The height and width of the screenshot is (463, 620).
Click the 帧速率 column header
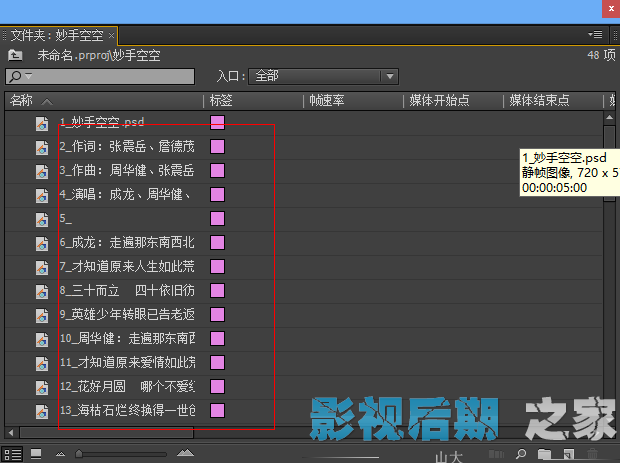coord(327,101)
